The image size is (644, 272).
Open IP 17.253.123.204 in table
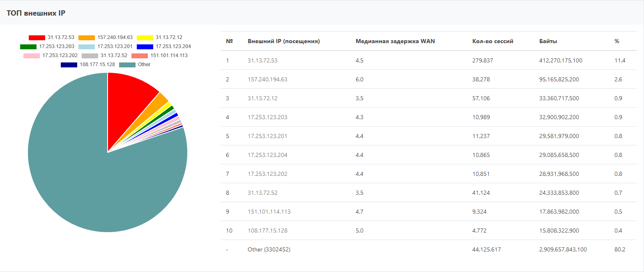coord(267,155)
